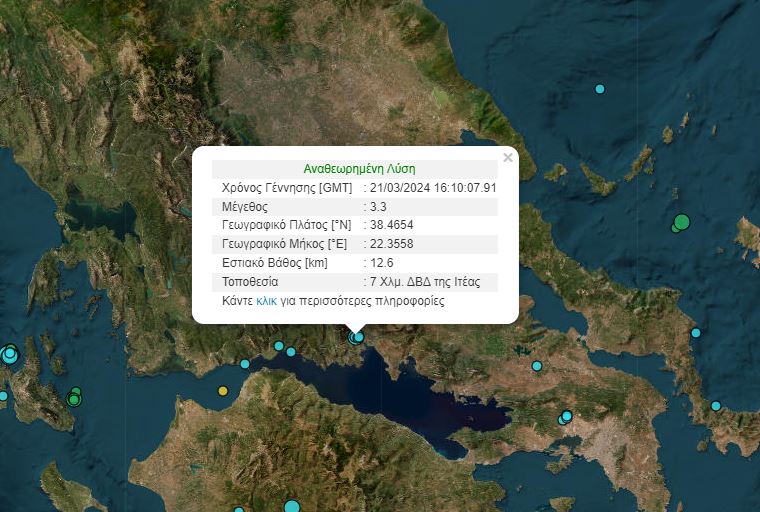The image size is (760, 512).
Task: Select the yellow earthquake marker in the gulf
Action: (222, 391)
